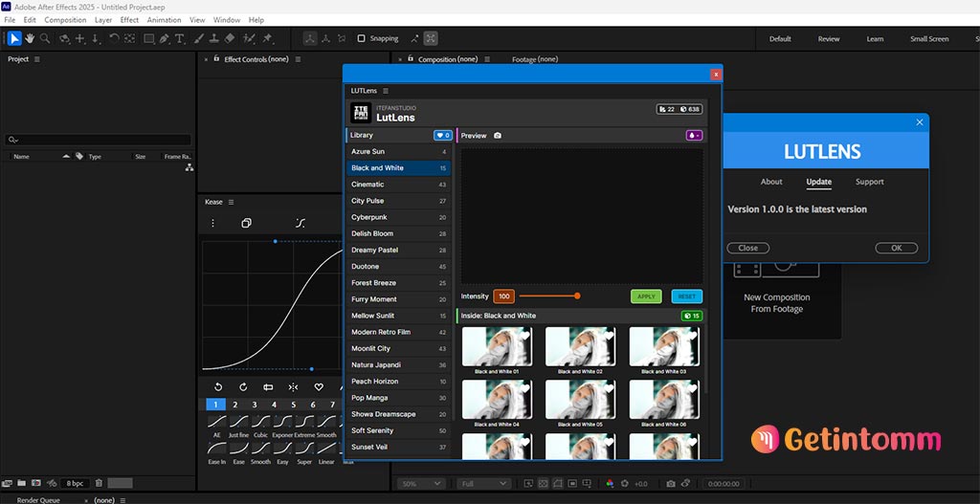Select the Rotation tool in toolbar
Screen dimensions: 980x504
pyautogui.click(x=114, y=38)
